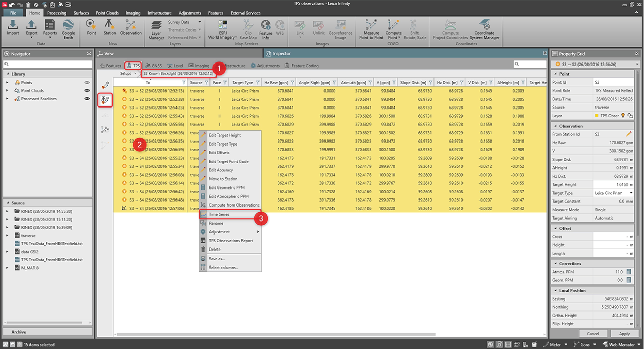
Task: Choose TPS Observations Report from context menu
Action: pyautogui.click(x=230, y=240)
